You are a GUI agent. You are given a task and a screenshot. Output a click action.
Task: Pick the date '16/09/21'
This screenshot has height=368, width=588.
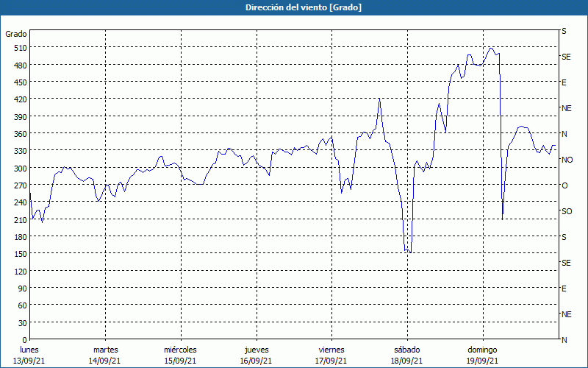pyautogui.click(x=256, y=361)
